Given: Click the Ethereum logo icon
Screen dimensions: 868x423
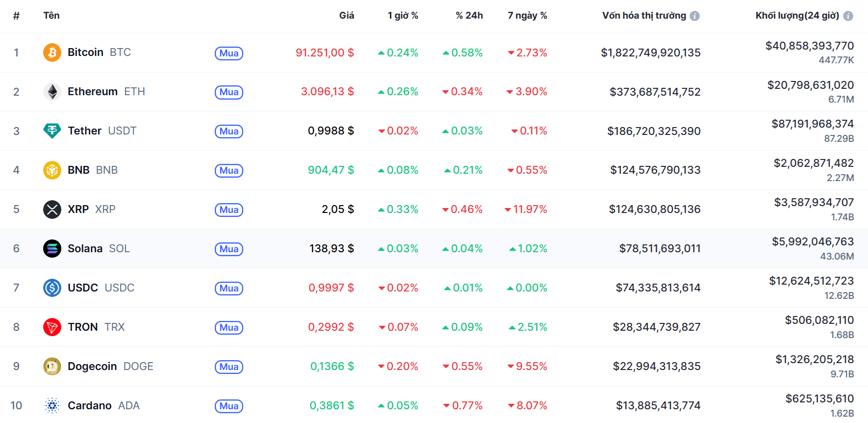Looking at the screenshot, I should point(52,92).
